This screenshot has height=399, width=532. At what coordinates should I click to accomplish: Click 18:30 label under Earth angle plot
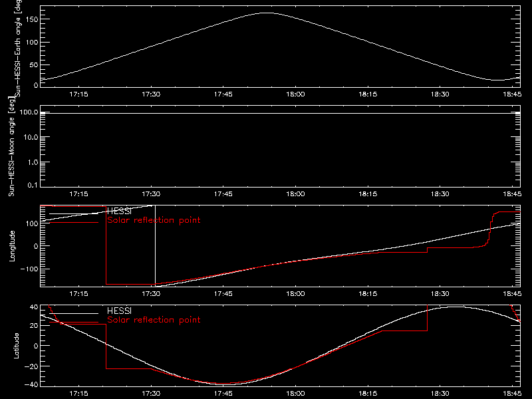pos(440,94)
